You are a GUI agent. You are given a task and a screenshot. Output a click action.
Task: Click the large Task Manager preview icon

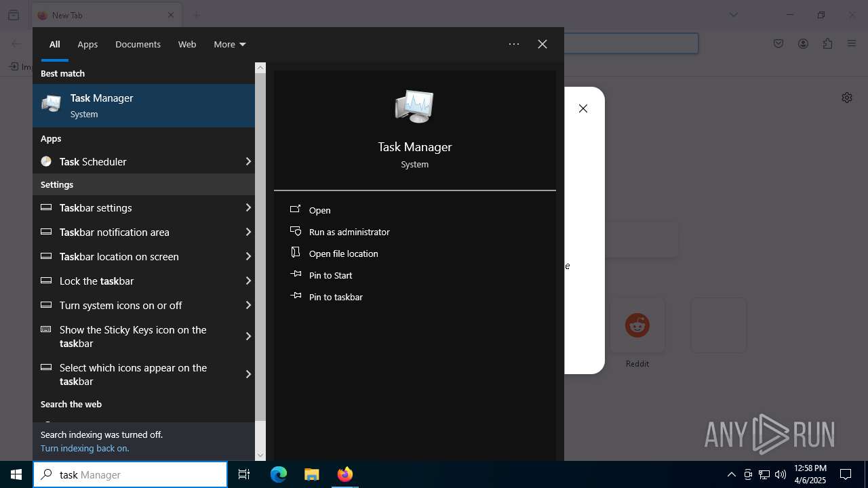[414, 107]
